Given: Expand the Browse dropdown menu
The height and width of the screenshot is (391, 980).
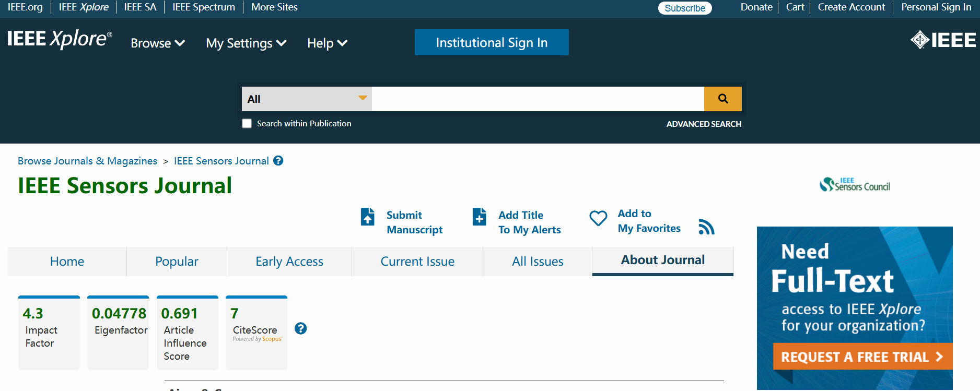Looking at the screenshot, I should pyautogui.click(x=158, y=43).
